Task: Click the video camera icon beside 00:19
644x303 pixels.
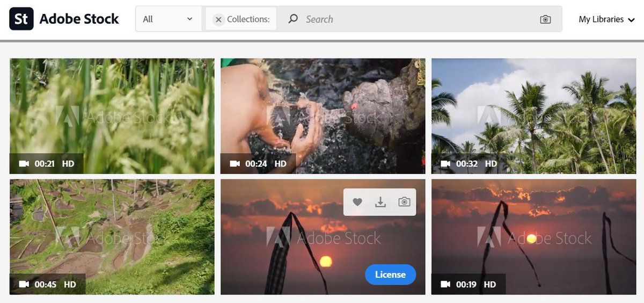Action: [445, 284]
